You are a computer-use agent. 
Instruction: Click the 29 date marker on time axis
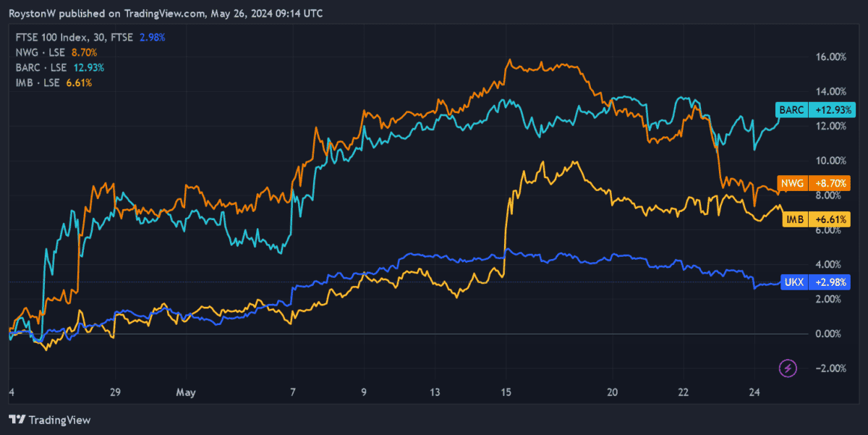click(x=114, y=392)
